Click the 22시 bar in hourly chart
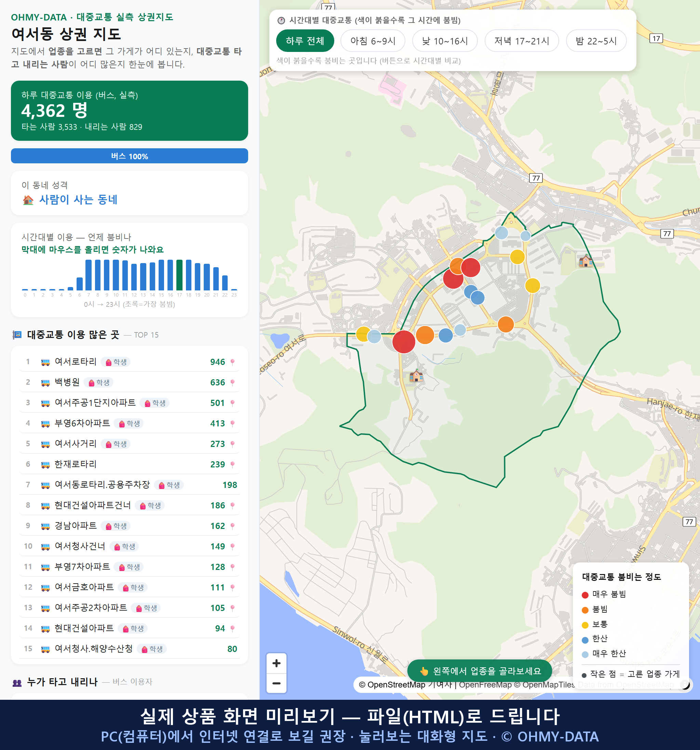 click(x=225, y=283)
